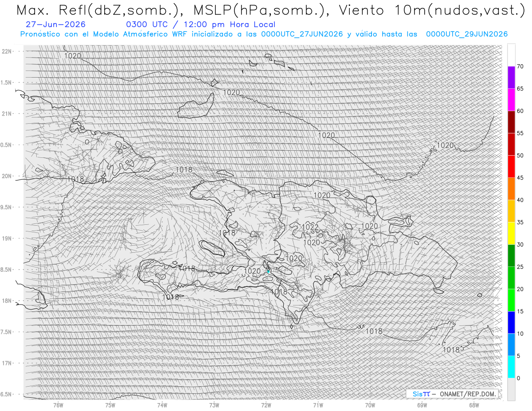Click the '69W' longitude axis label
Viewport: 532px width, 411px height.
pos(422,405)
